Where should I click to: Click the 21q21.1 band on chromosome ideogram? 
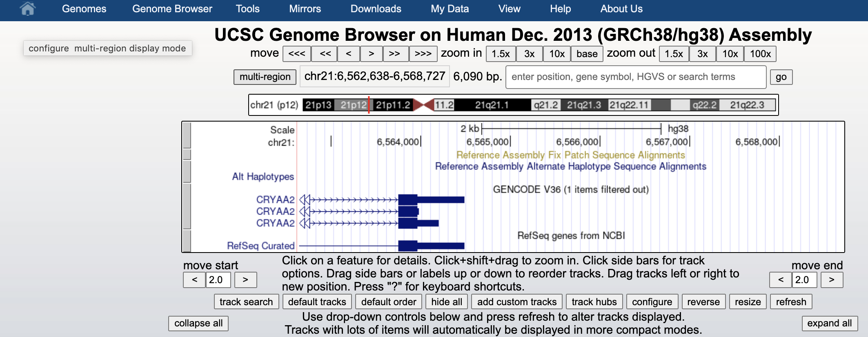coord(492,105)
